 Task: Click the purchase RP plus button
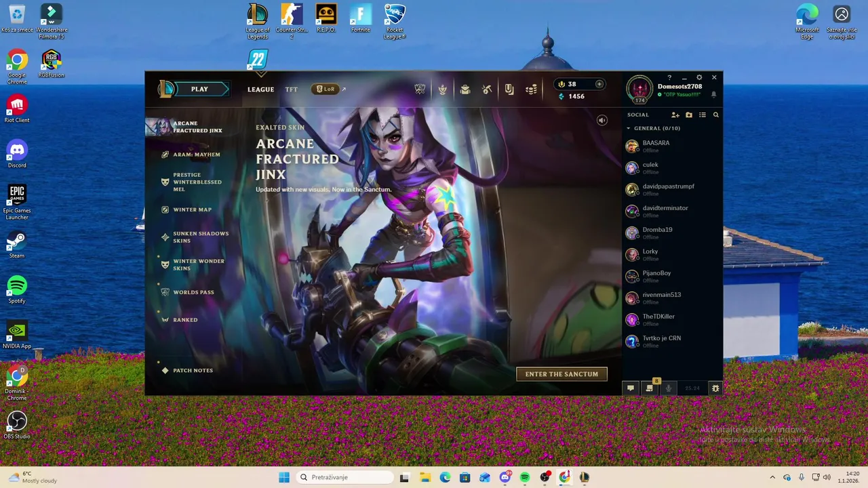click(599, 84)
